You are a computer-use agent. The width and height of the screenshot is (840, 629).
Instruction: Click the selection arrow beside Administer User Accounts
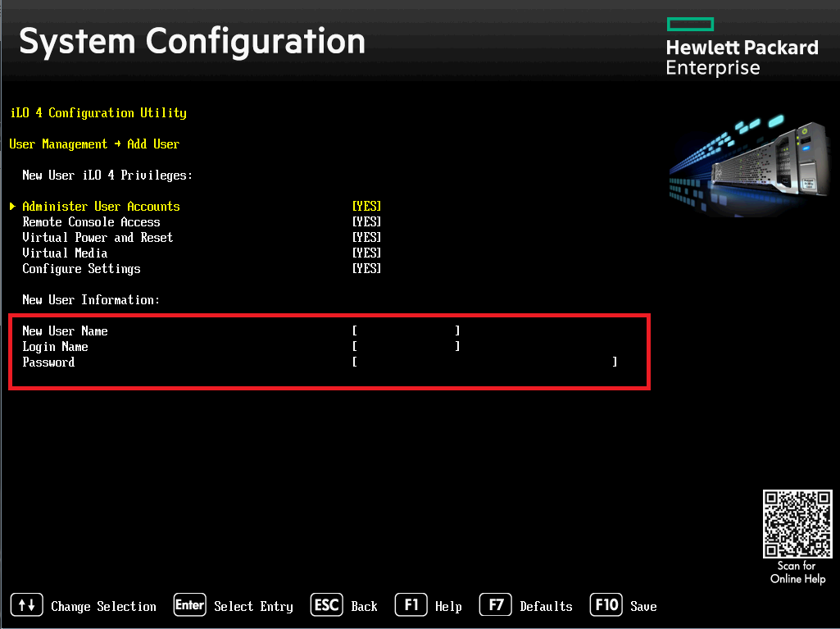point(13,207)
